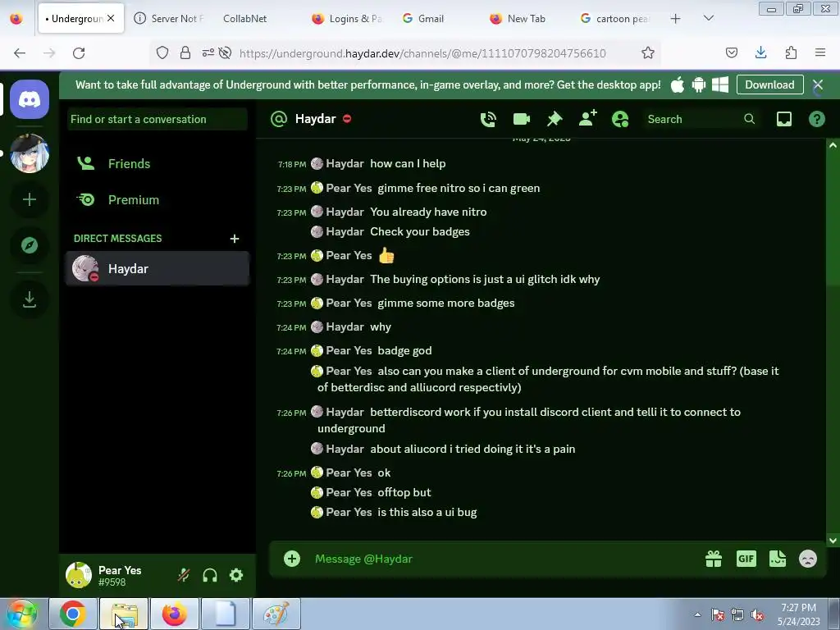The width and height of the screenshot is (840, 630).
Task: Open pinned messages pin icon
Action: 555,119
